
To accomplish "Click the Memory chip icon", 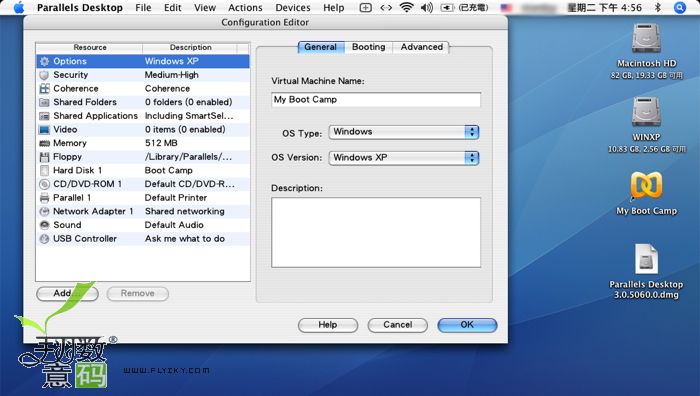I will pos(44,143).
